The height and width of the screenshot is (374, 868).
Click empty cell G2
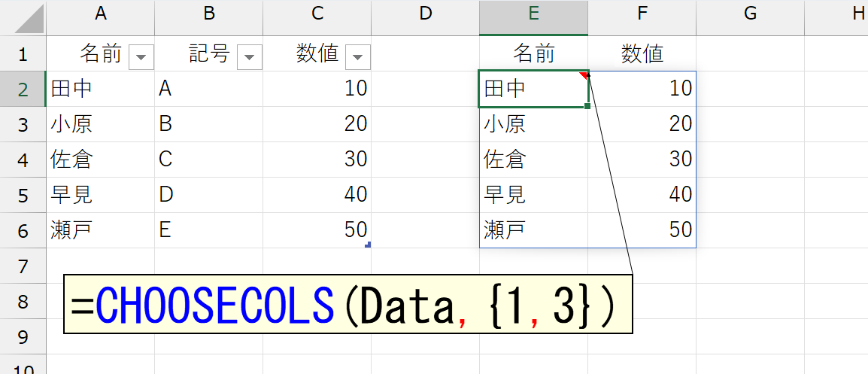click(x=750, y=89)
